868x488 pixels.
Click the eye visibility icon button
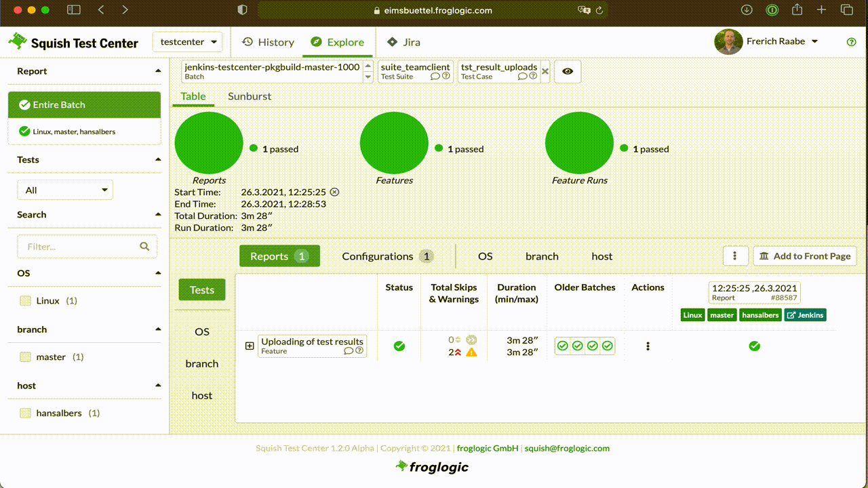pyautogui.click(x=568, y=71)
